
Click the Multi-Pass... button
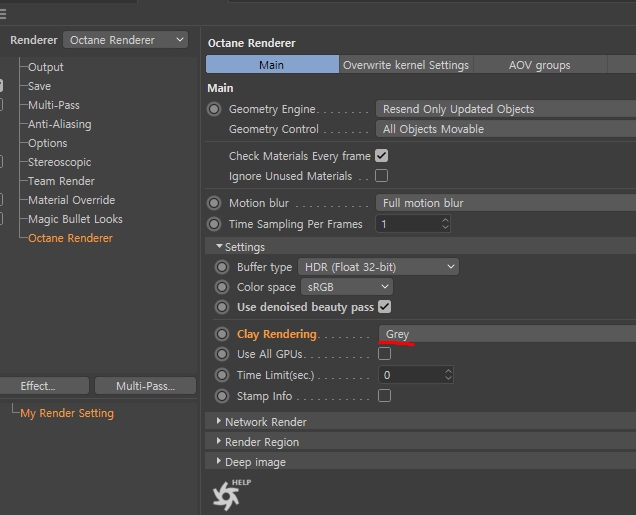[x=146, y=386]
